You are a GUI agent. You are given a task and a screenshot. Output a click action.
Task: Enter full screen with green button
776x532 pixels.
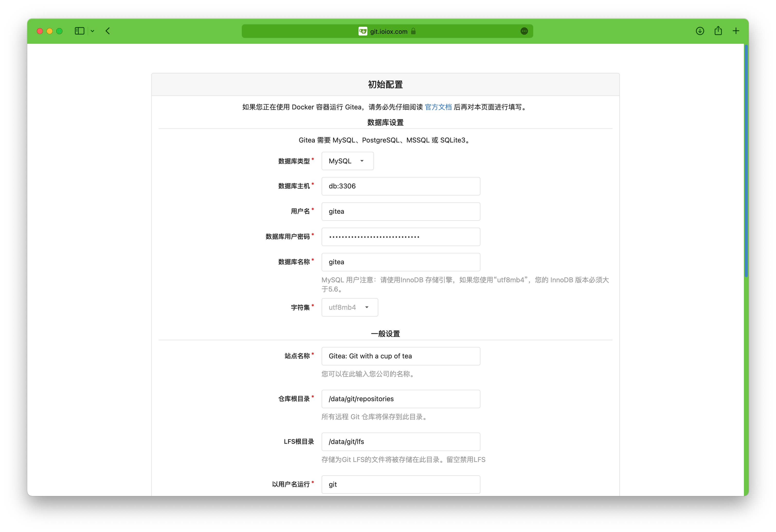59,31
